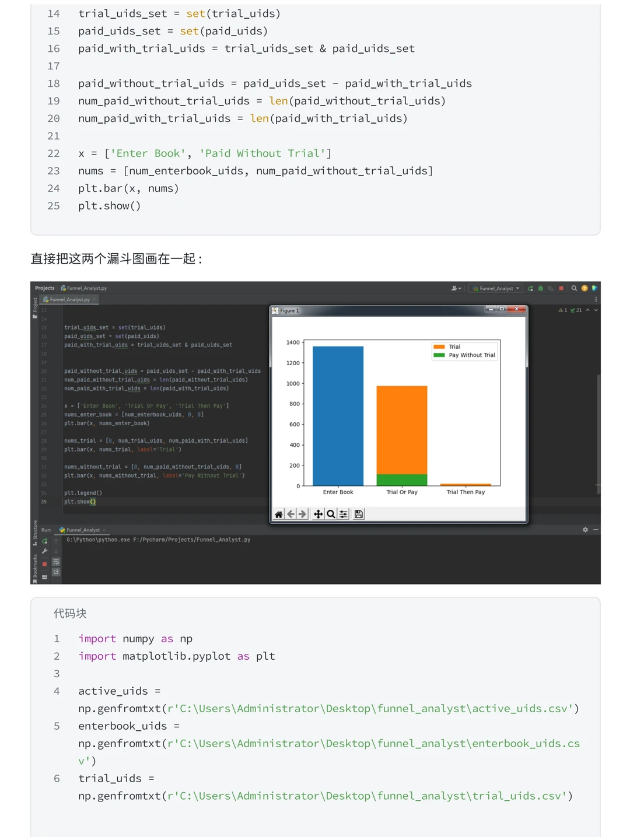Click the Search Everywhere magnifier in PyCharm

pos(574,288)
